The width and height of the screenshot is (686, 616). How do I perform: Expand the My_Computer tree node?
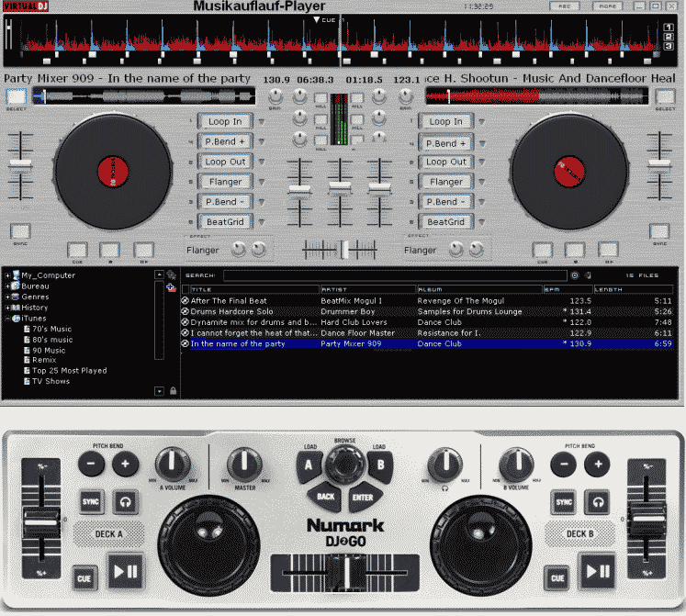tap(7, 275)
